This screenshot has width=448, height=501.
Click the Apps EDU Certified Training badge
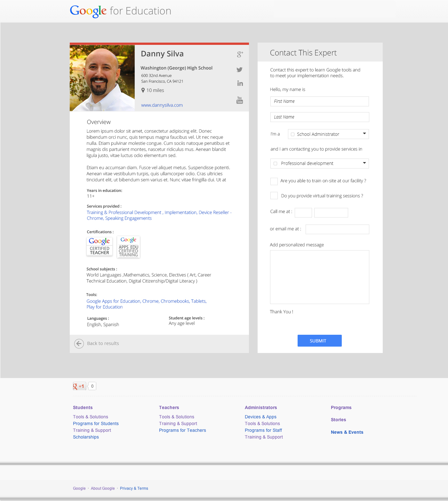pos(128,247)
